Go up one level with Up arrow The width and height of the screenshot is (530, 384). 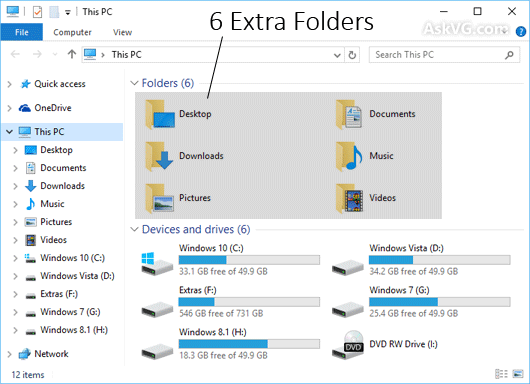72,54
